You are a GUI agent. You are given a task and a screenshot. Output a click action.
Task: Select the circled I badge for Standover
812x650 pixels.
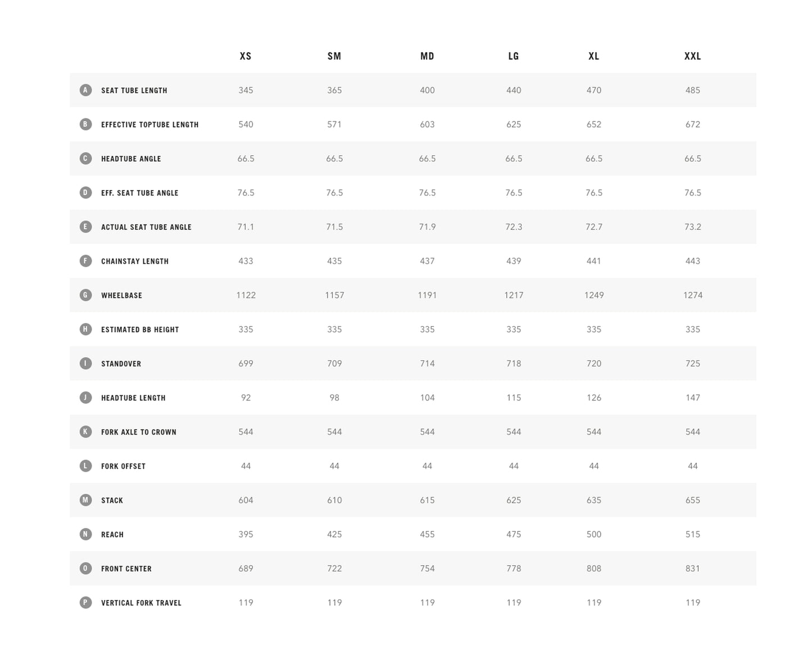tap(85, 363)
